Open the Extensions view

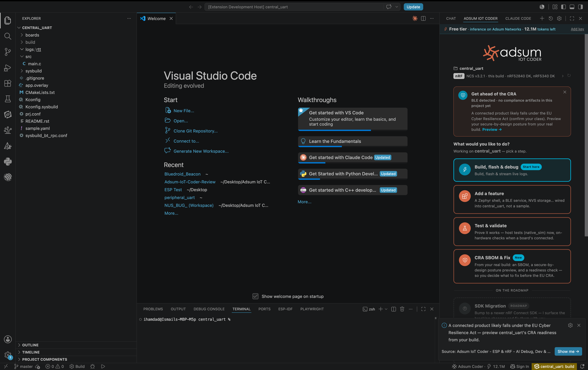tap(8, 83)
